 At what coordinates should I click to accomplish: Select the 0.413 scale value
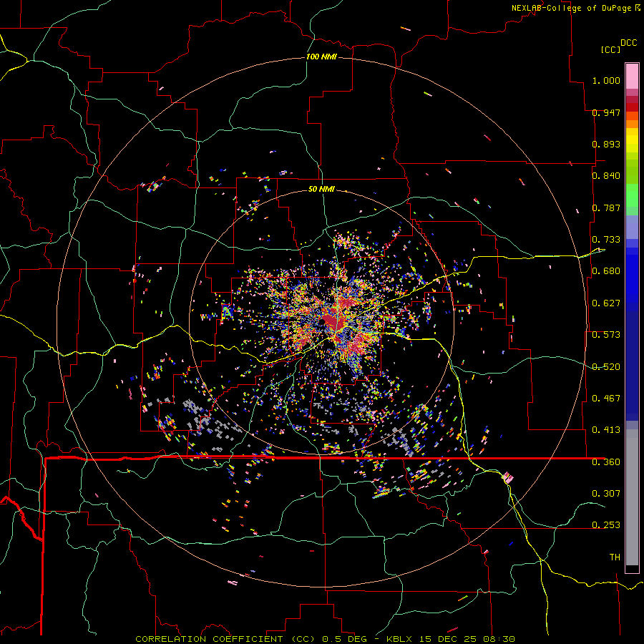tap(606, 430)
